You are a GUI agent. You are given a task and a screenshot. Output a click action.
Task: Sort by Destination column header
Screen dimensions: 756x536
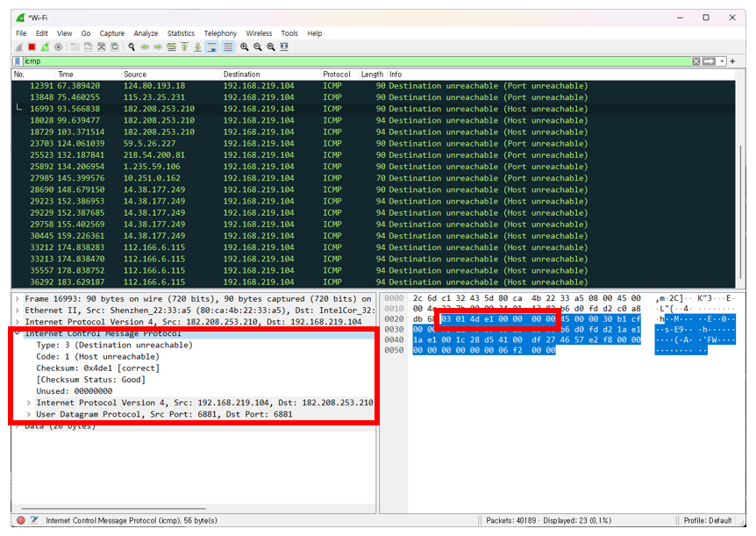(270, 75)
